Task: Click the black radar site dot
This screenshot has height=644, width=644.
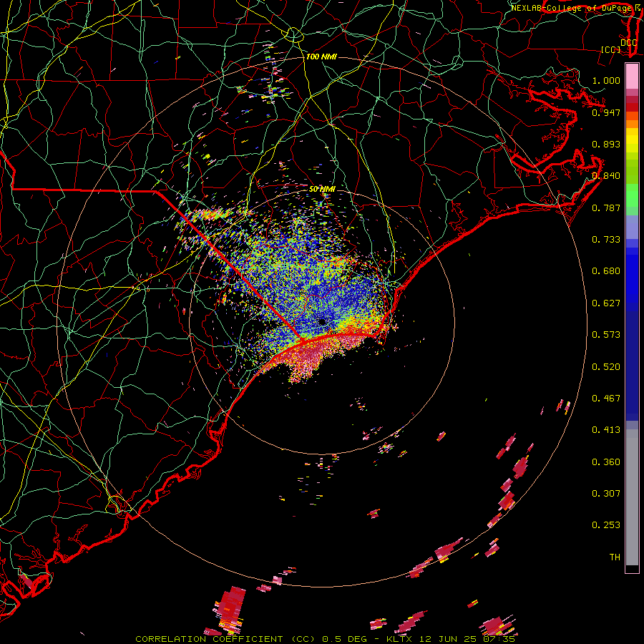Action: coord(322,321)
